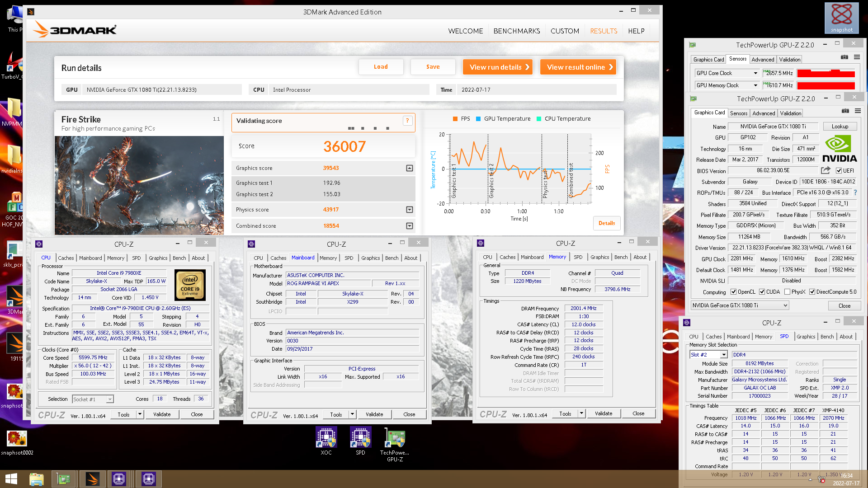Click the Fire Strike thumbnail image

click(x=139, y=185)
